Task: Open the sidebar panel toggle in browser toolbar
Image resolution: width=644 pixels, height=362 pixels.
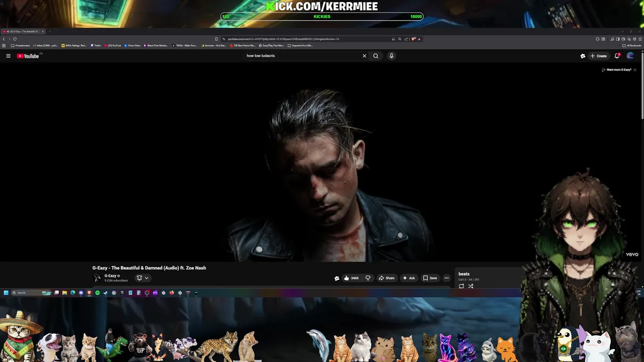Action: tap(618, 39)
